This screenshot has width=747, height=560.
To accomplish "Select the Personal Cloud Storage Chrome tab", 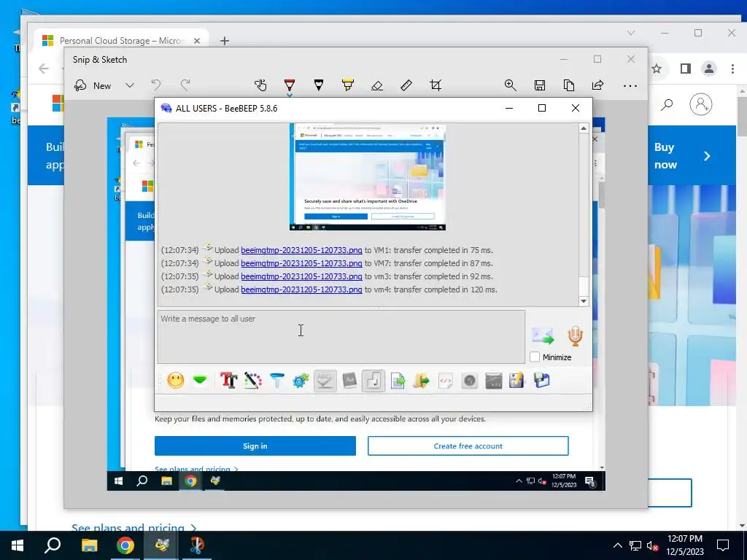I will tap(121, 41).
